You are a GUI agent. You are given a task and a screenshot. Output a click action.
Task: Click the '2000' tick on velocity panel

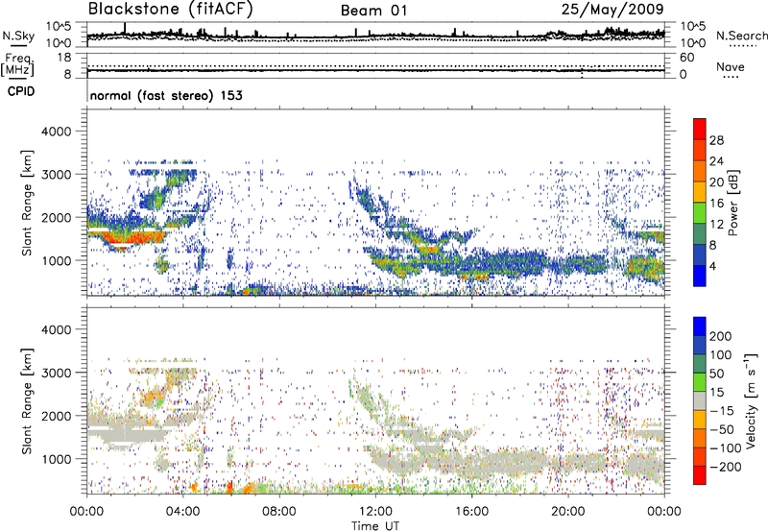[x=57, y=416]
